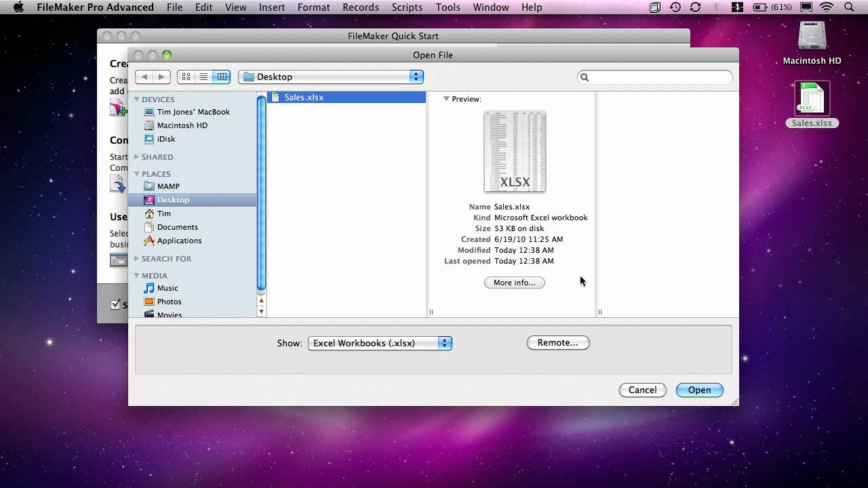
Task: Open the Show file type dropdown
Action: click(x=380, y=343)
